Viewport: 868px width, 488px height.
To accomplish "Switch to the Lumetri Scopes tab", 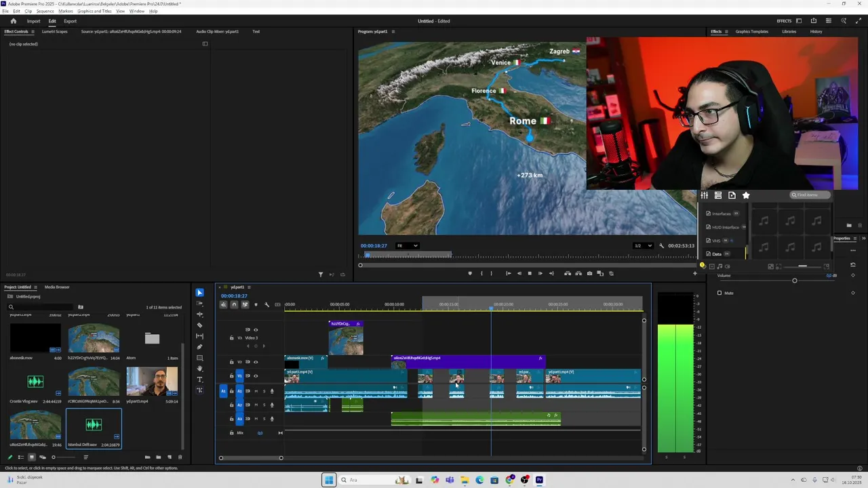I will (x=54, y=31).
